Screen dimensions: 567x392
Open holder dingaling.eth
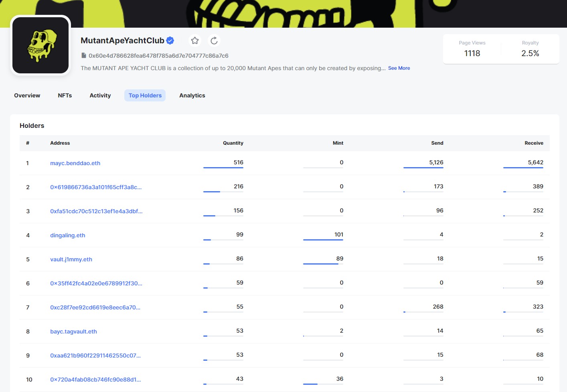point(68,235)
